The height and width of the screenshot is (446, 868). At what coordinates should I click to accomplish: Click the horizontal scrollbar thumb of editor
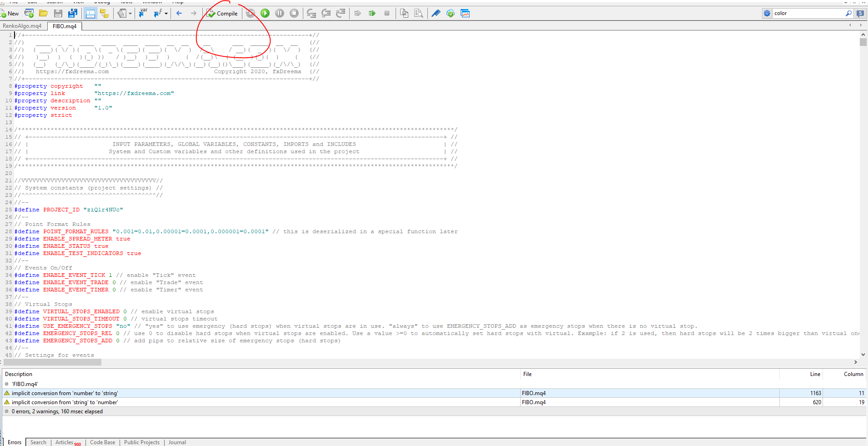[x=52, y=362]
